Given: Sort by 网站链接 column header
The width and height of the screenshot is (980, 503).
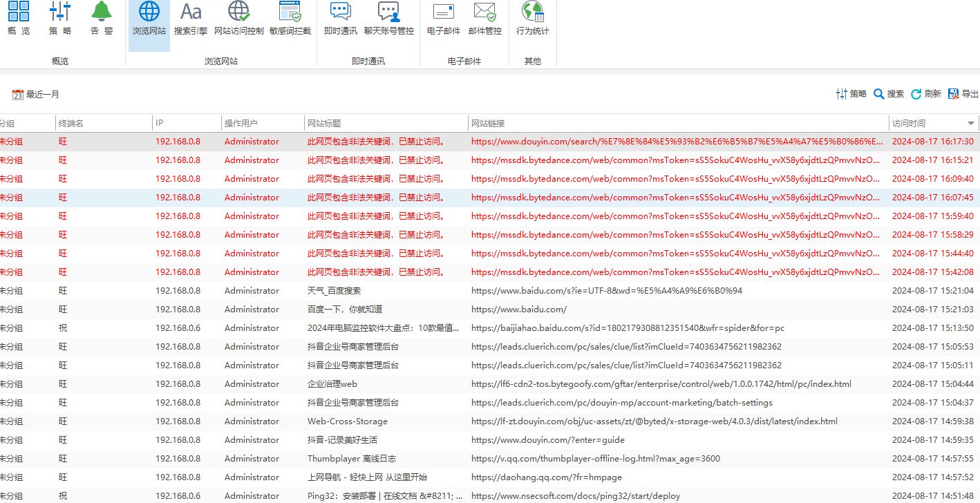Looking at the screenshot, I should [679, 123].
